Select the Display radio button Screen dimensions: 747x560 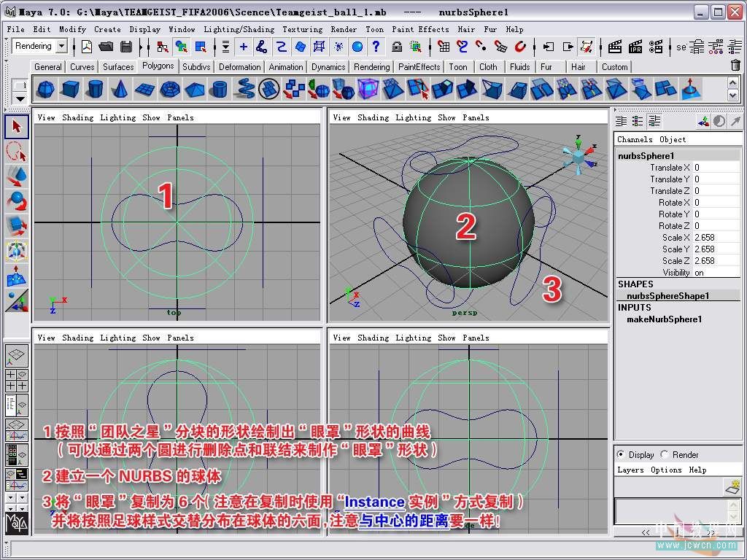pyautogui.click(x=621, y=454)
